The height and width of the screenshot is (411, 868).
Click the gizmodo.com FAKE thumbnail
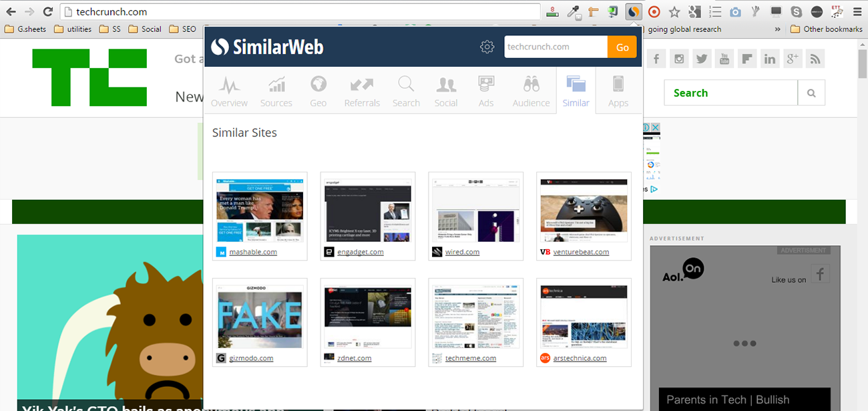click(x=260, y=317)
